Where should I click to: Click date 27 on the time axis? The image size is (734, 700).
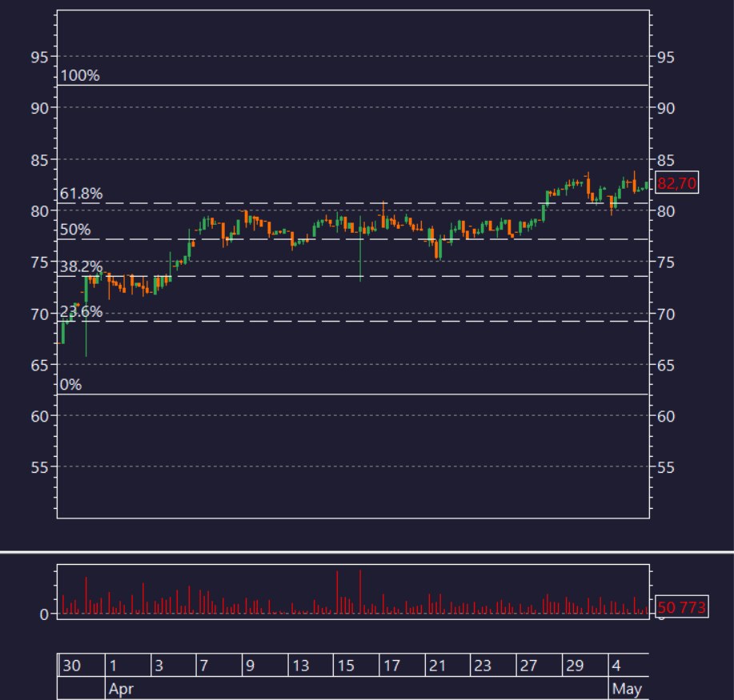click(x=528, y=666)
